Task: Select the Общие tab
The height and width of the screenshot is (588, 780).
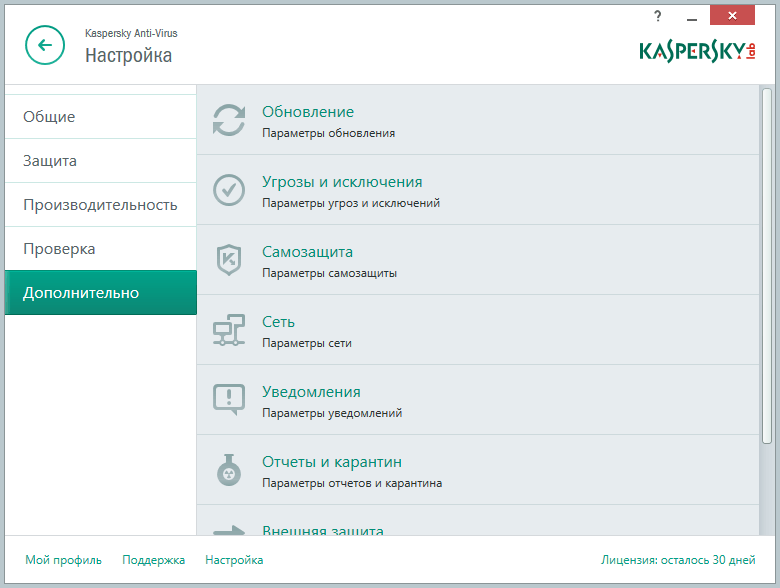Action: pyautogui.click(x=100, y=116)
